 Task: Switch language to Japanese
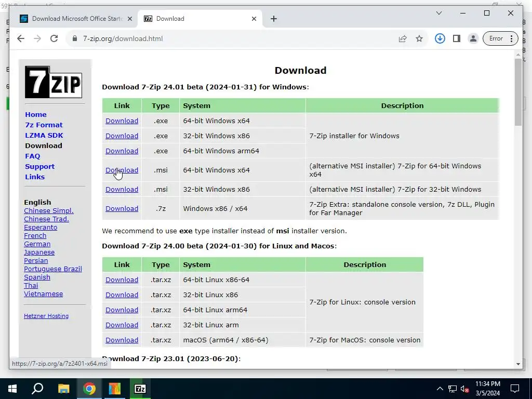pos(39,252)
